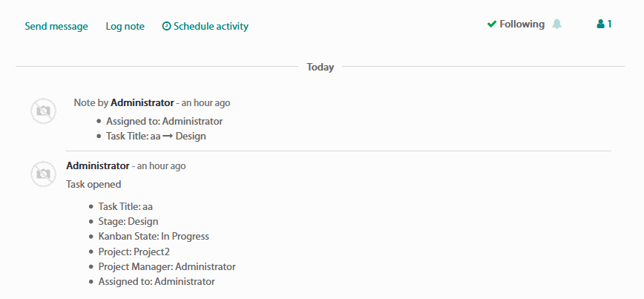Click the 'Project Manager: Administrator' line

coord(167,266)
